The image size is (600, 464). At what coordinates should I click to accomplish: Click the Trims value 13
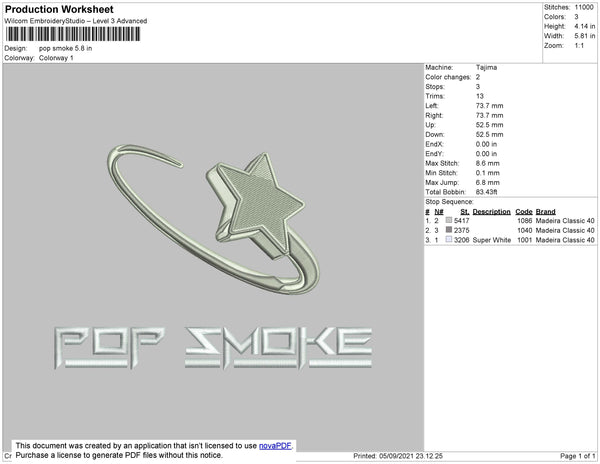tap(480, 96)
